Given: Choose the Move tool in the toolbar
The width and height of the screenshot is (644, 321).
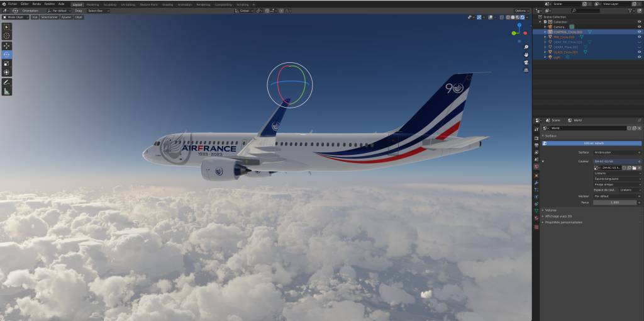Looking at the screenshot, I should point(6,45).
